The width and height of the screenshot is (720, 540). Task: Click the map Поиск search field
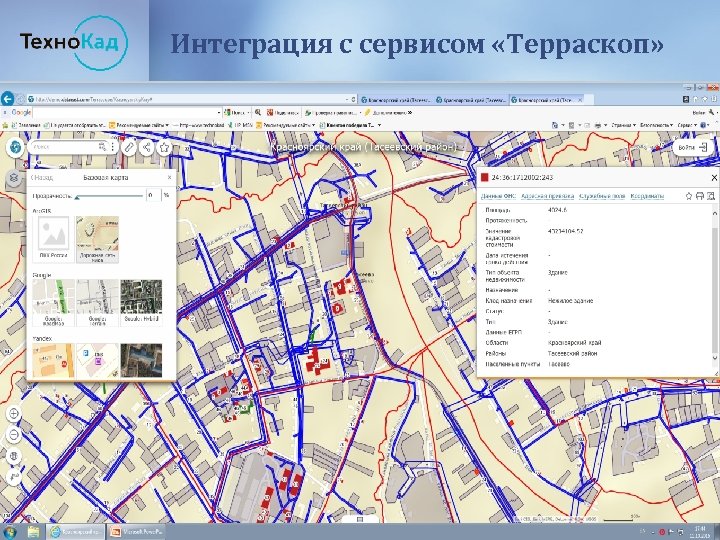pyautogui.click(x=64, y=147)
